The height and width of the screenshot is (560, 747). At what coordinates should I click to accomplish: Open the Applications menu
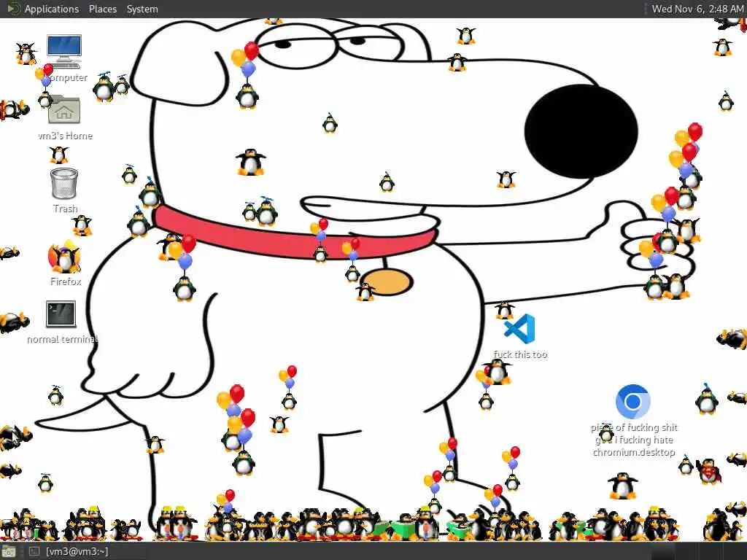[x=52, y=9]
